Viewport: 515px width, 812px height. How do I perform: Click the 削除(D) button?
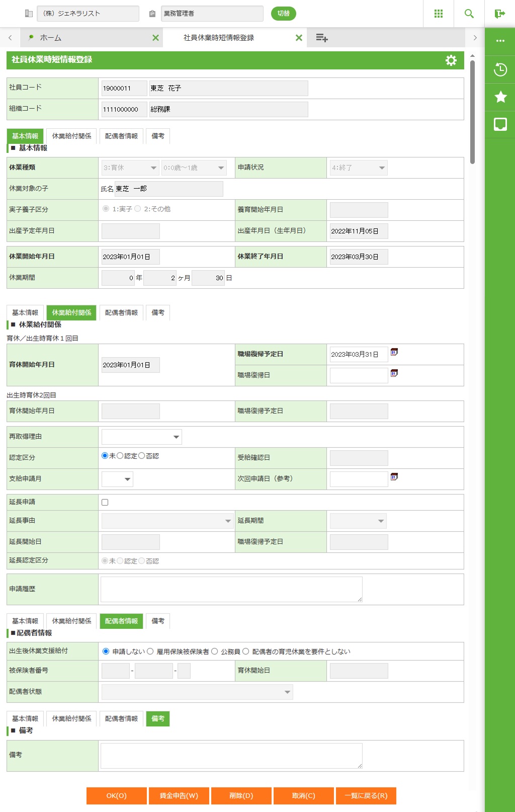coord(241,796)
